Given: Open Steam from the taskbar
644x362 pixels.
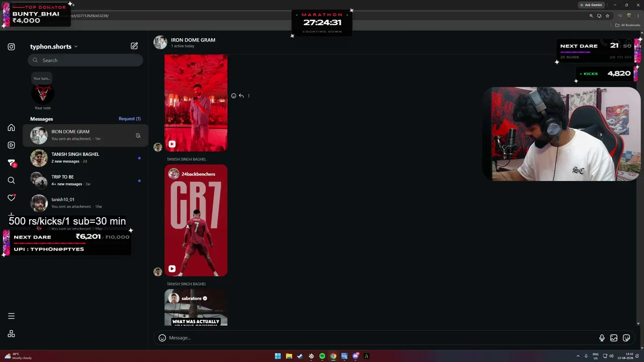Looking at the screenshot, I should [x=300, y=356].
